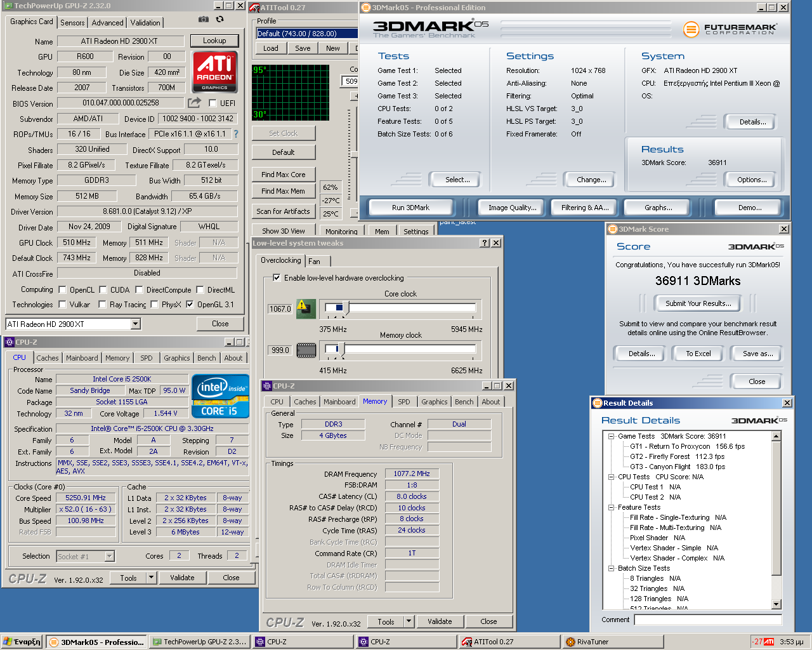Click the core clock warning icon
The image size is (812, 650).
[x=306, y=308]
